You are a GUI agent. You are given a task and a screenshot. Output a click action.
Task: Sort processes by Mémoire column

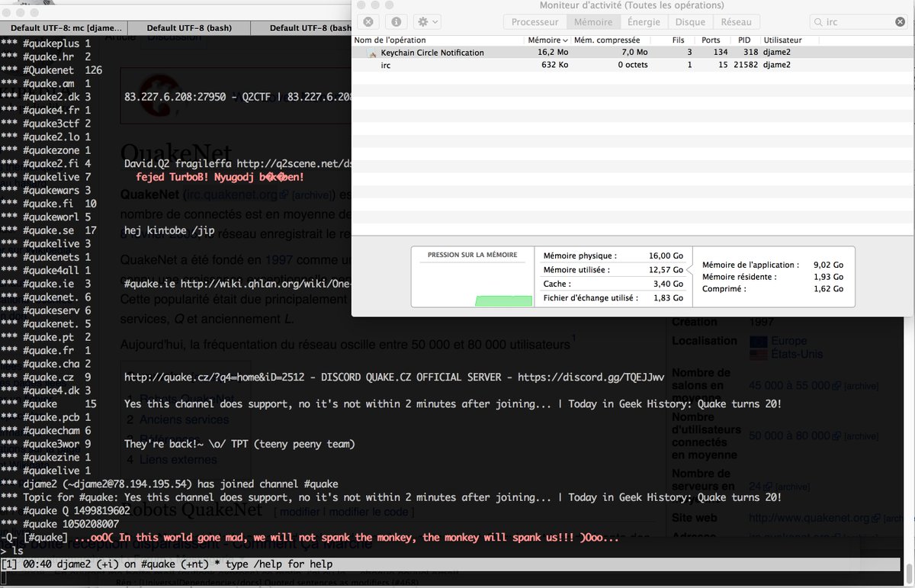(547, 40)
